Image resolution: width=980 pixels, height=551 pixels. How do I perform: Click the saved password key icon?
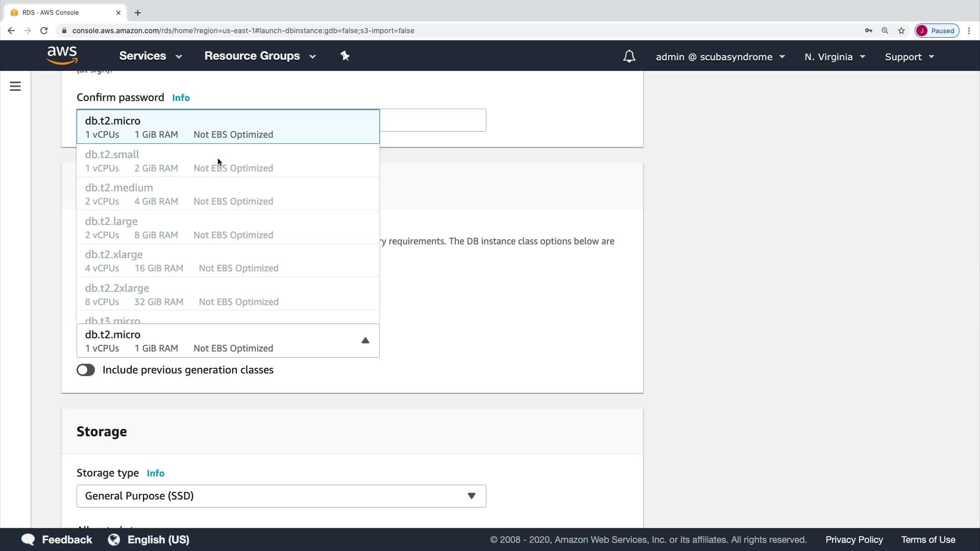click(x=869, y=30)
